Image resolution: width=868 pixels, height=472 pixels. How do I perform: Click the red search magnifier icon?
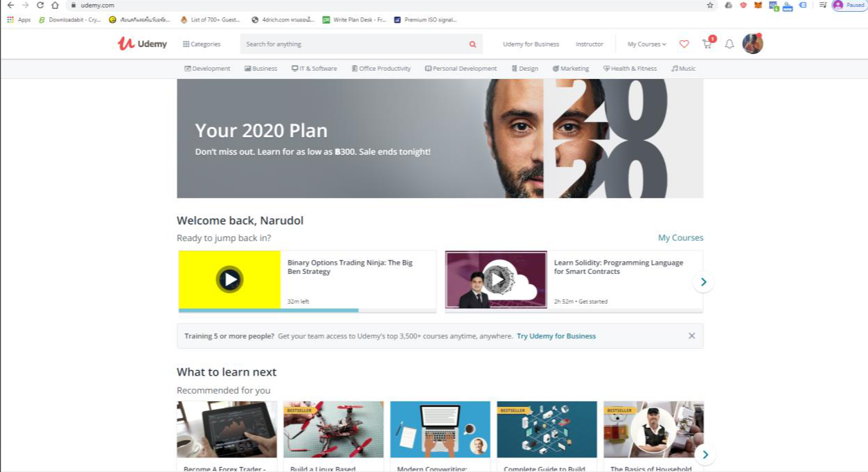472,44
